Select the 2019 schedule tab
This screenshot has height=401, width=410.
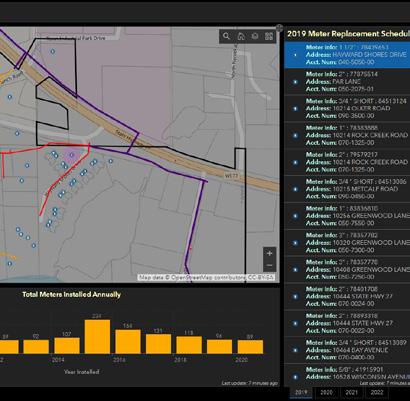(301, 392)
